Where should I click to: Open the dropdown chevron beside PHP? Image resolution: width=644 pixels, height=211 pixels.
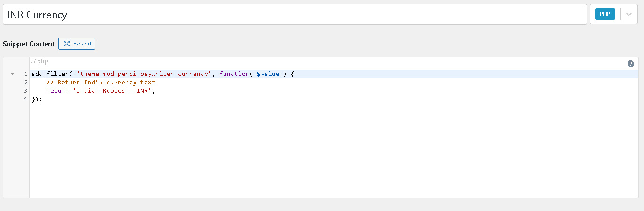629,14
